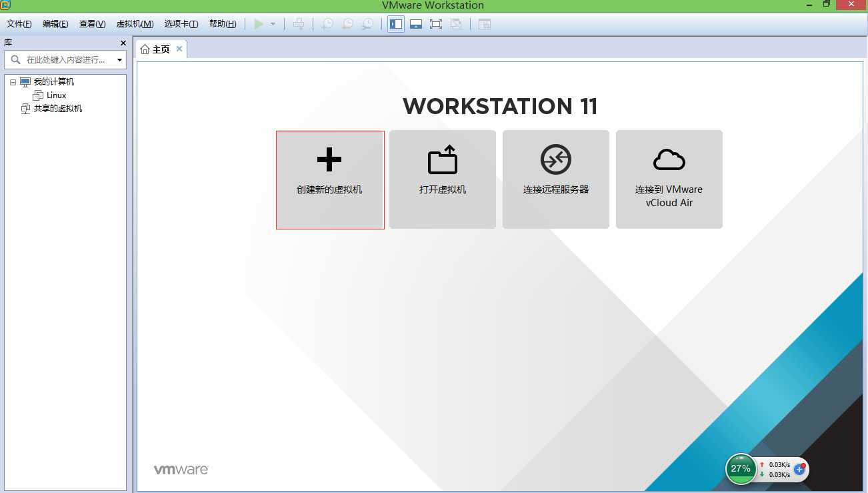Image resolution: width=868 pixels, height=493 pixels.
Task: Click the green 27% memory ball widget
Action: 741,469
